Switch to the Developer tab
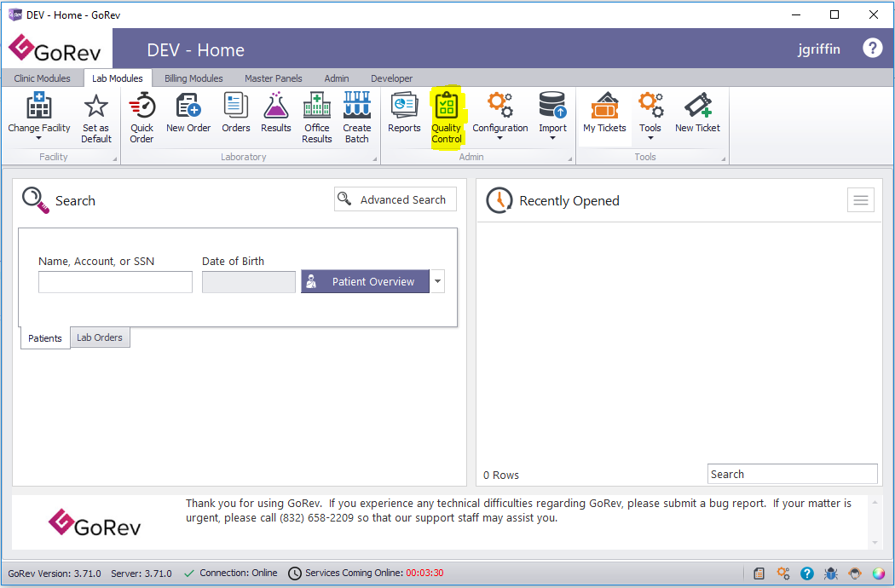This screenshot has width=895, height=588. [391, 78]
